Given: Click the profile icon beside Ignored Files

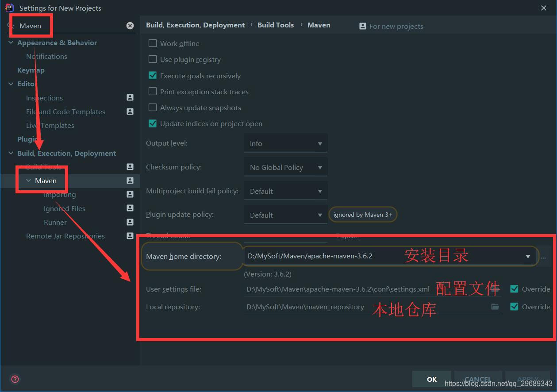Looking at the screenshot, I should [130, 208].
